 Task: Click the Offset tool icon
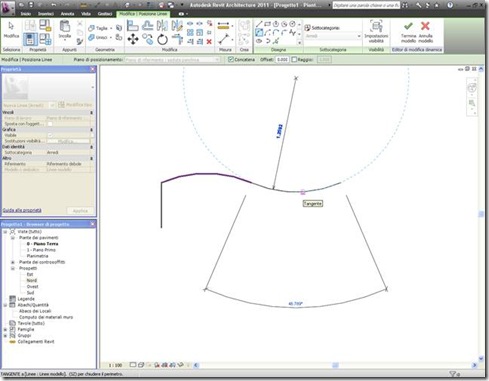pyautogui.click(x=147, y=26)
